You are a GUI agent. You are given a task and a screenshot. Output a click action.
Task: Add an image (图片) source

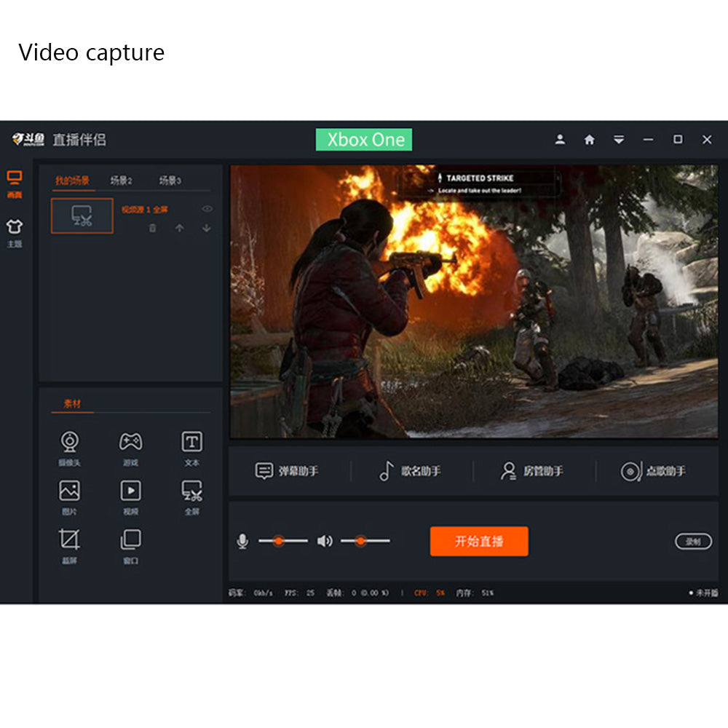69,491
